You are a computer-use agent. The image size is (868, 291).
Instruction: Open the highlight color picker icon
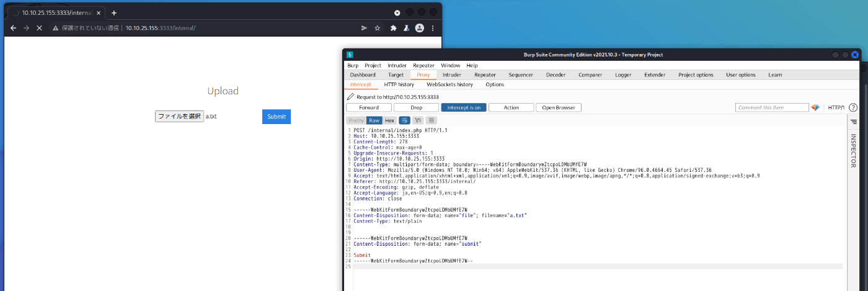(815, 107)
